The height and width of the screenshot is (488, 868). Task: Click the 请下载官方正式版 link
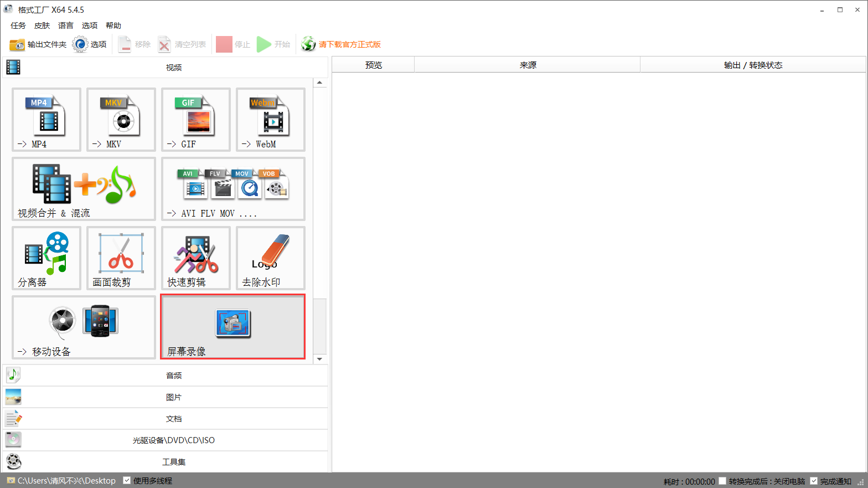coord(350,44)
